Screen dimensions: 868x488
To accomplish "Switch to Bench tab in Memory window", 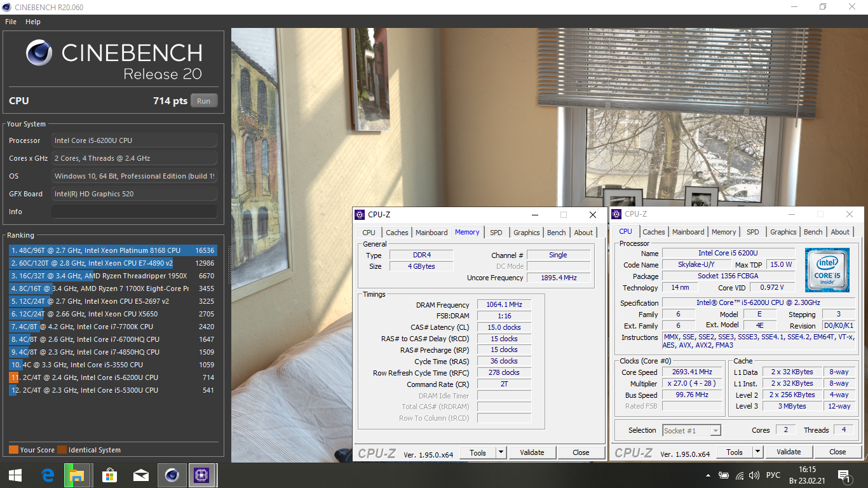I will (557, 233).
